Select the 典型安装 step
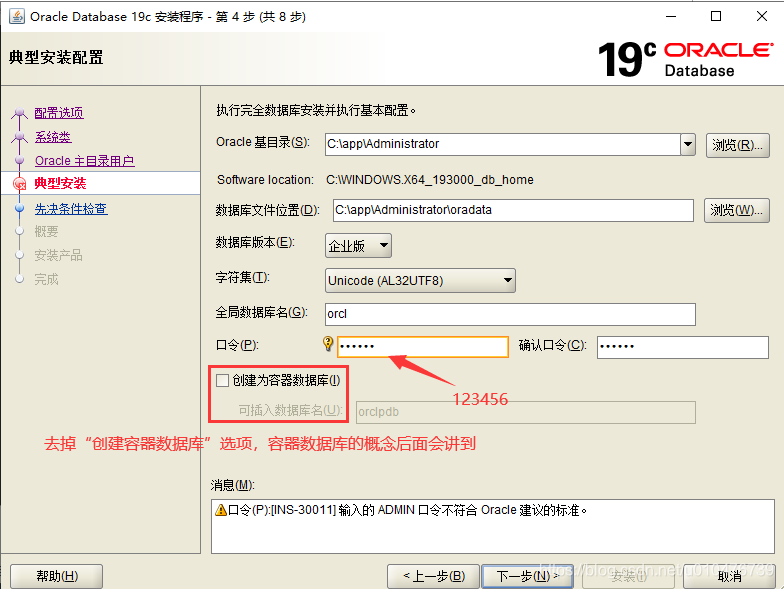 click(x=60, y=184)
